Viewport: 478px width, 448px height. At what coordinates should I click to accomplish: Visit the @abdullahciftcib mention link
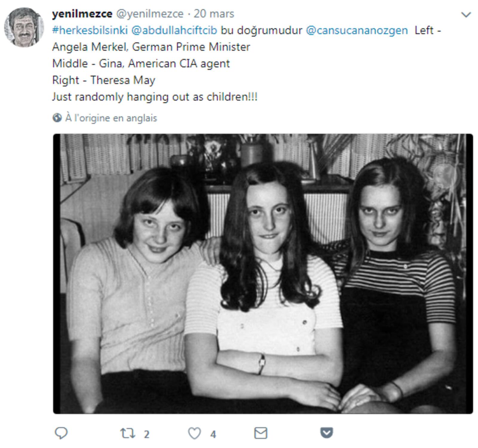(174, 30)
